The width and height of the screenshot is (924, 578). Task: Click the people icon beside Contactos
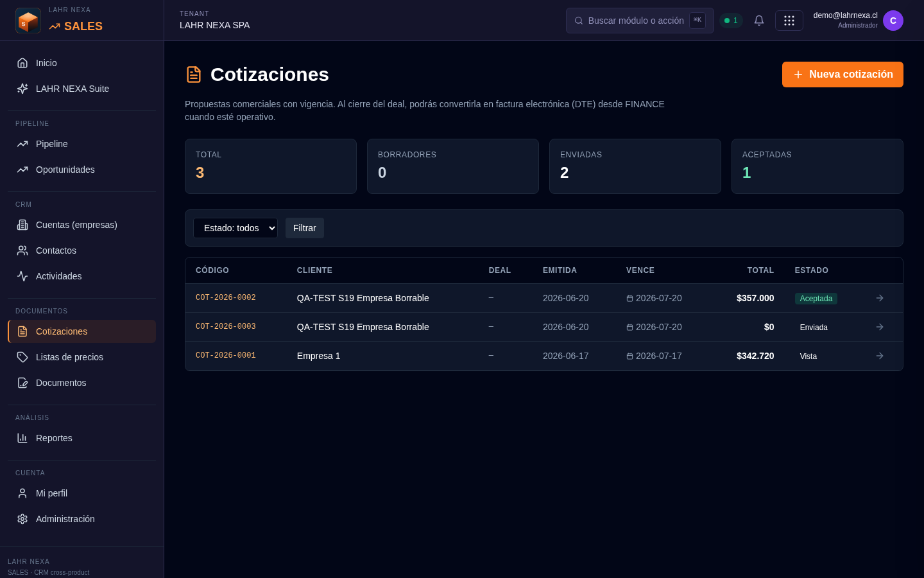click(x=22, y=250)
